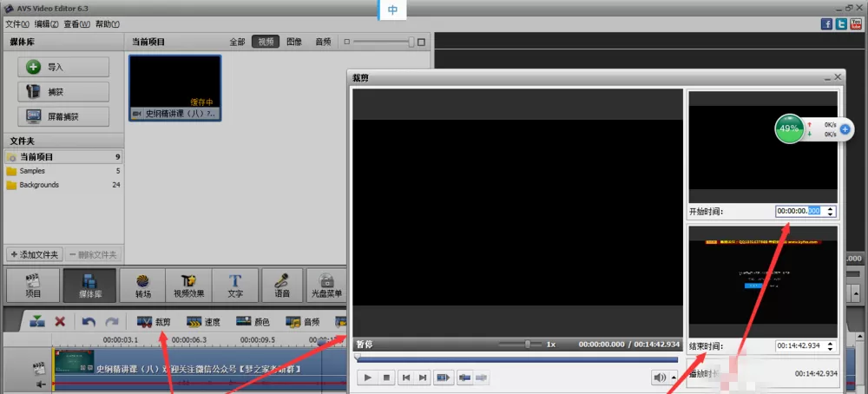Adjust the playback speed 1x slider
The image size is (868, 394).
click(x=527, y=345)
